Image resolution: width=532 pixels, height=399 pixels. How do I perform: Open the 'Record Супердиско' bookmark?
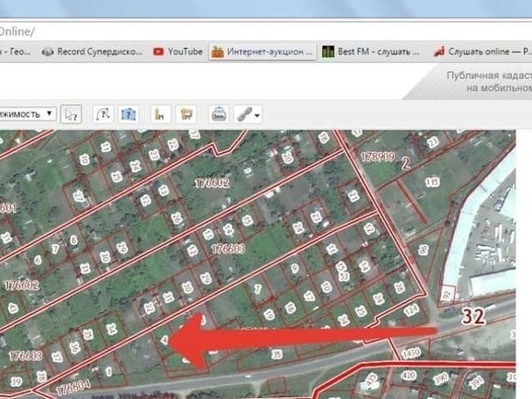pos(92,52)
